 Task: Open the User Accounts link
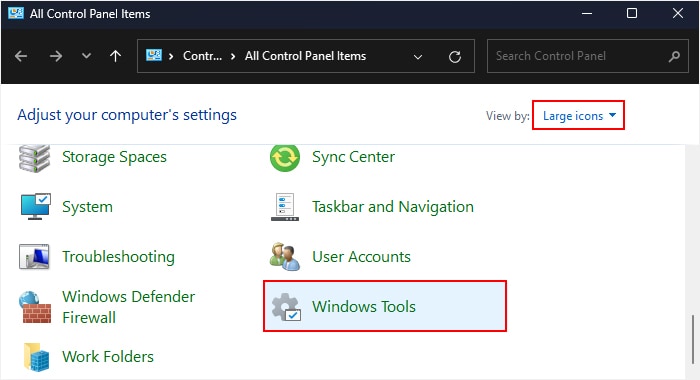coord(361,257)
